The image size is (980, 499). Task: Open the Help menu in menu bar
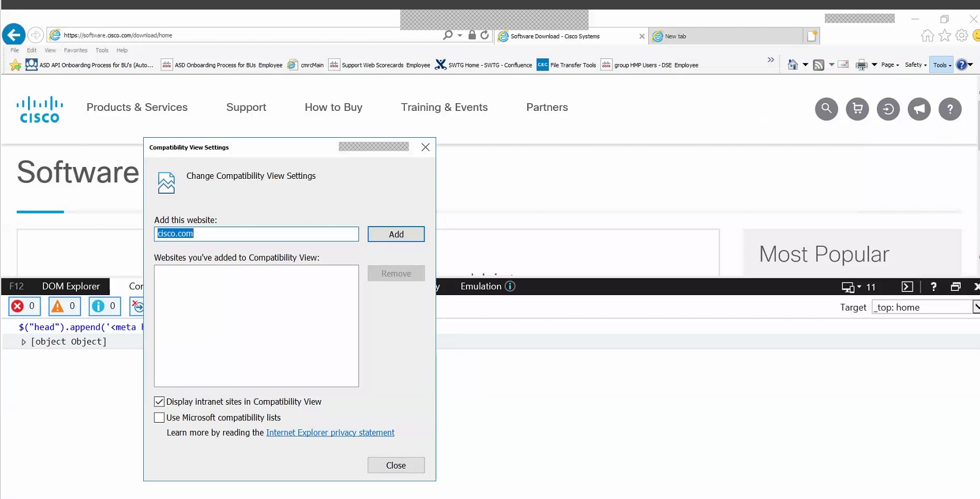[122, 50]
